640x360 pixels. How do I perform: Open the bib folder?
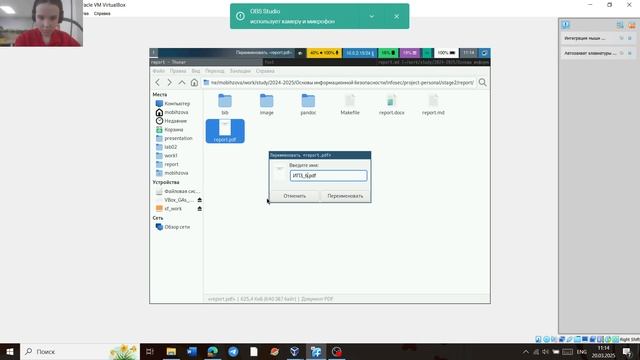tap(225, 104)
